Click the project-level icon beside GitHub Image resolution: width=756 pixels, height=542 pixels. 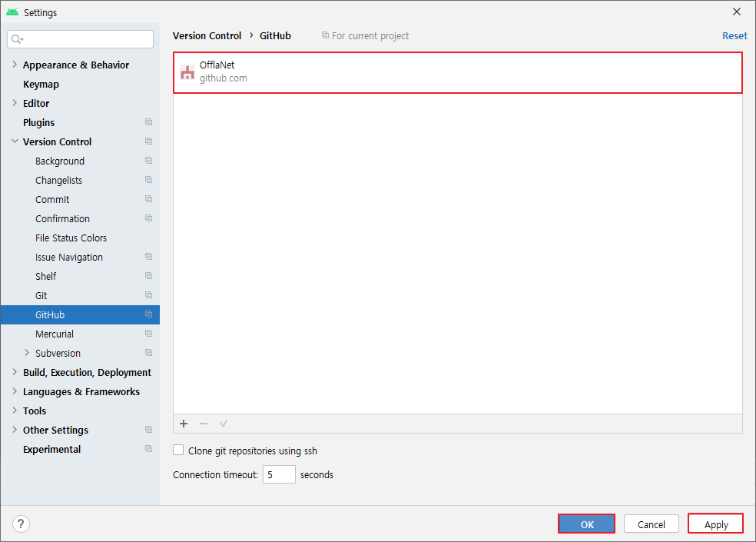coord(148,314)
